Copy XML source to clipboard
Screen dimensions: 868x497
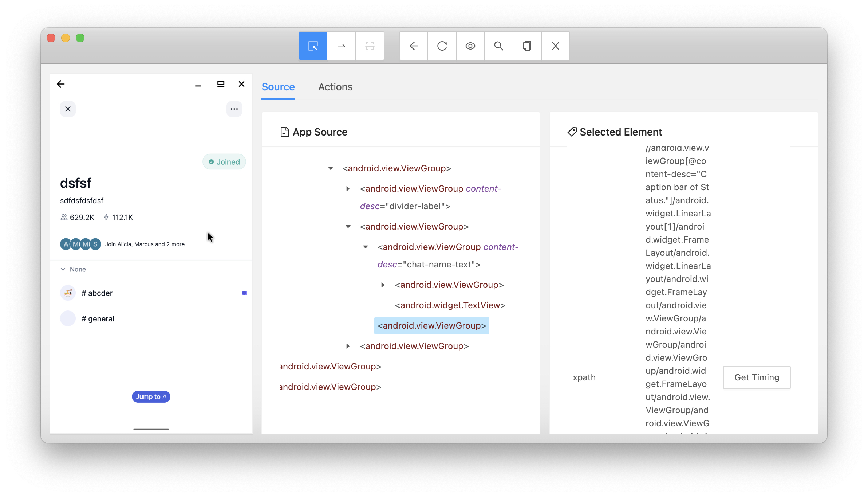(527, 46)
